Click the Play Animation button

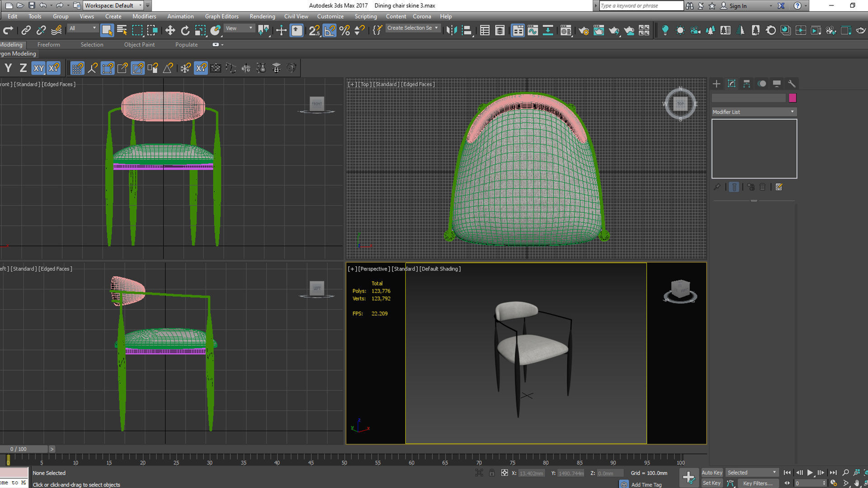tap(810, 473)
